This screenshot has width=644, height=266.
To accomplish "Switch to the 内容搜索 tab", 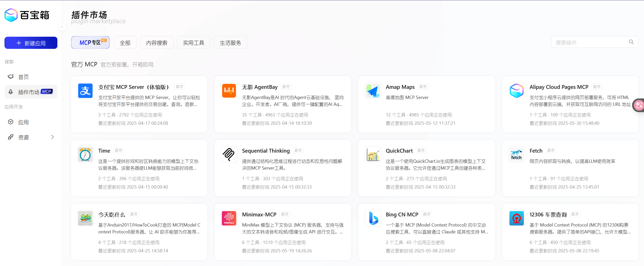I will (157, 43).
